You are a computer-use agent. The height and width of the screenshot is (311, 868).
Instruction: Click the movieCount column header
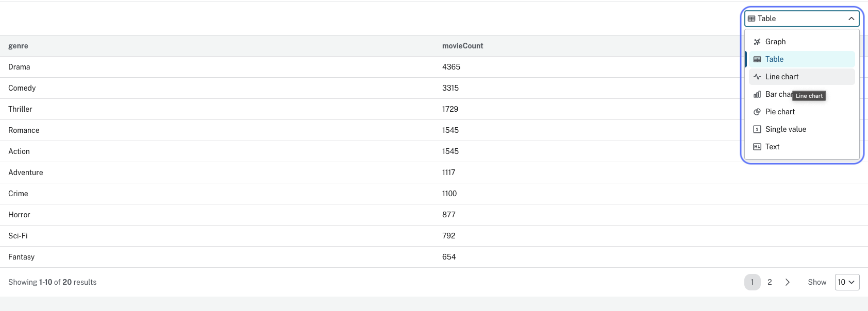[462, 46]
